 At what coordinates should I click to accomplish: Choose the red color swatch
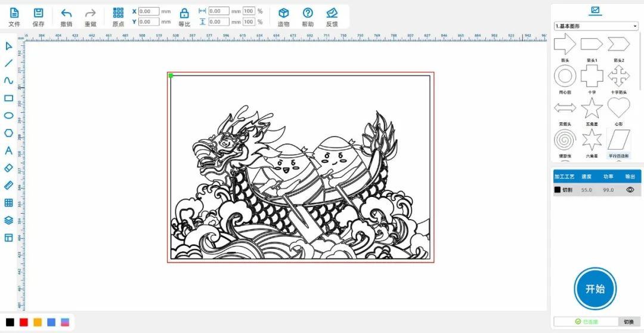[x=24, y=322]
